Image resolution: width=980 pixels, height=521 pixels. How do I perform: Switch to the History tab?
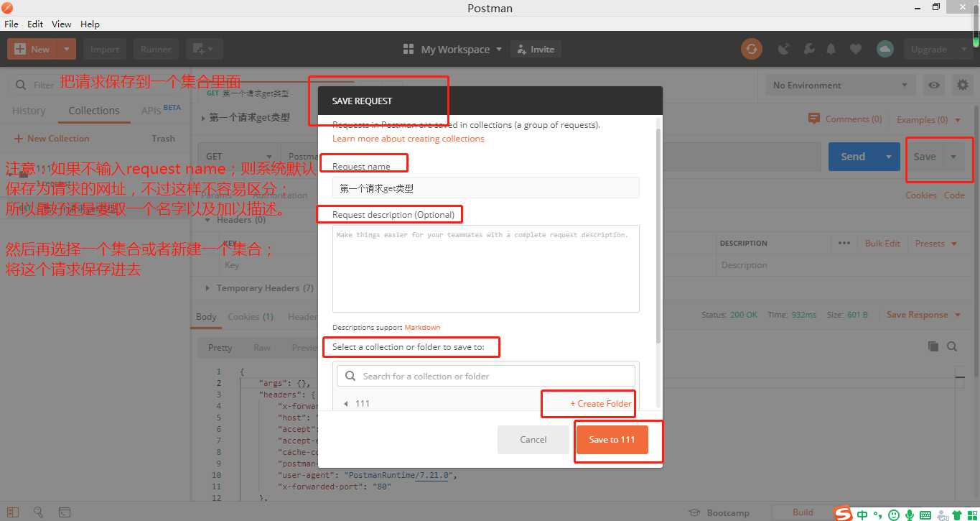point(29,111)
